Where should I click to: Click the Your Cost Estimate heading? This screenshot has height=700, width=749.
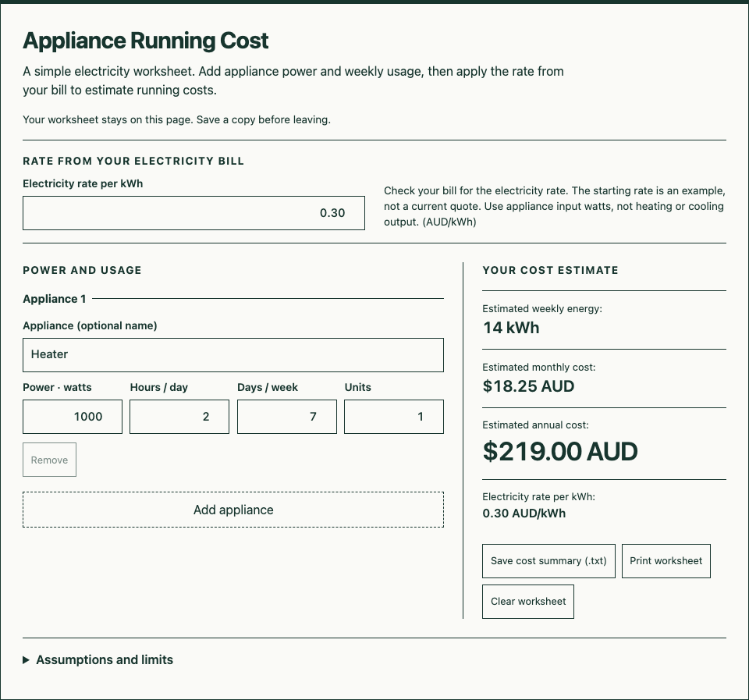pyautogui.click(x=550, y=271)
